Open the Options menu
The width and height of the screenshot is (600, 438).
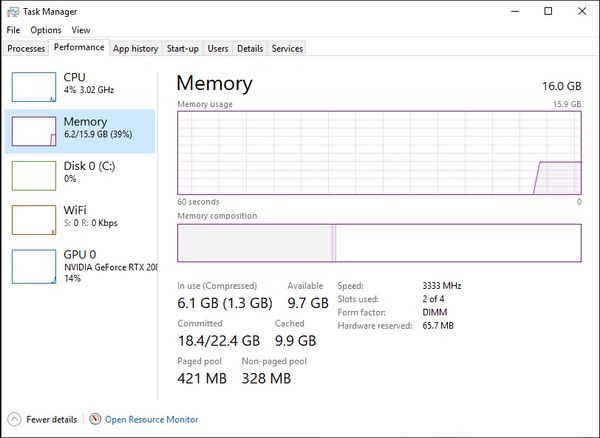coord(46,30)
